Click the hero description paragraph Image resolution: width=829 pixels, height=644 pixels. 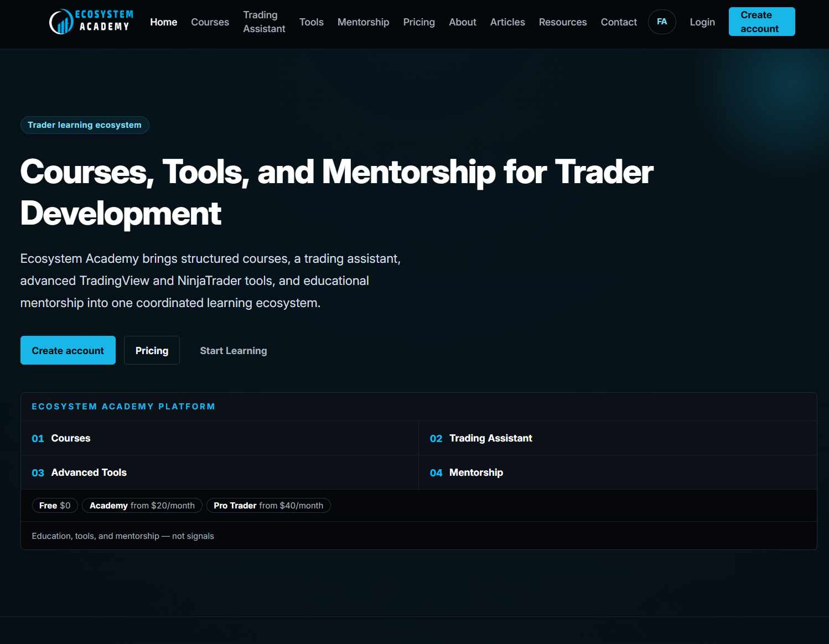[x=210, y=281]
